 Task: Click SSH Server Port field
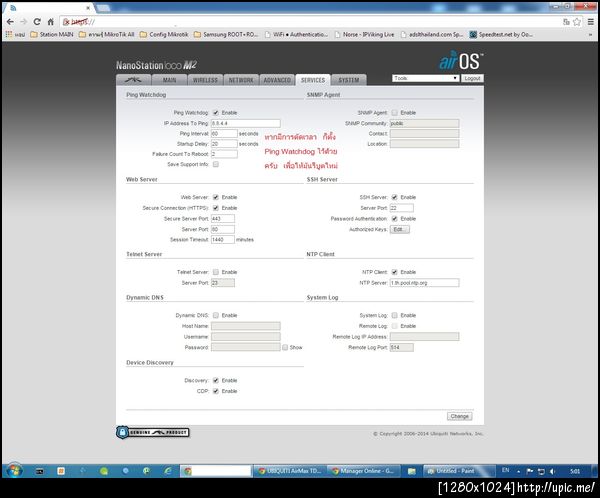click(401, 208)
